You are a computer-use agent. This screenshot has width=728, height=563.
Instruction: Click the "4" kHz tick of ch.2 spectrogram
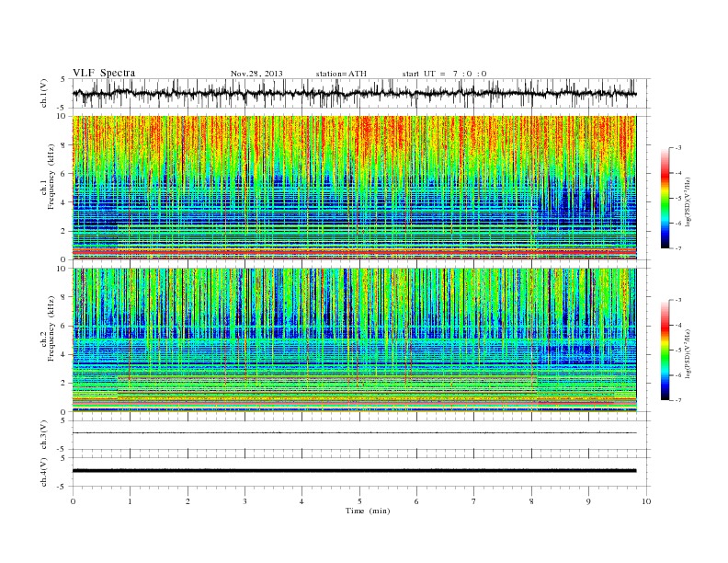click(x=63, y=354)
